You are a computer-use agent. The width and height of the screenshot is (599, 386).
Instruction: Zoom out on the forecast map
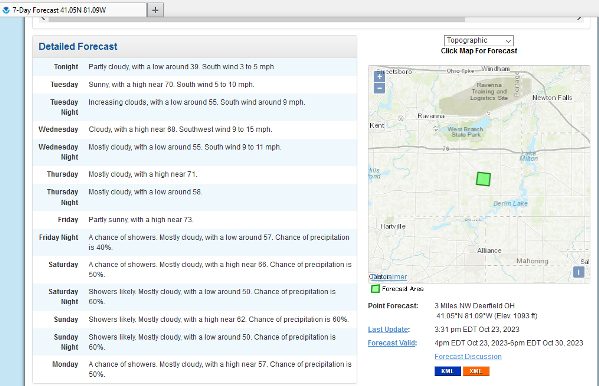379,89
